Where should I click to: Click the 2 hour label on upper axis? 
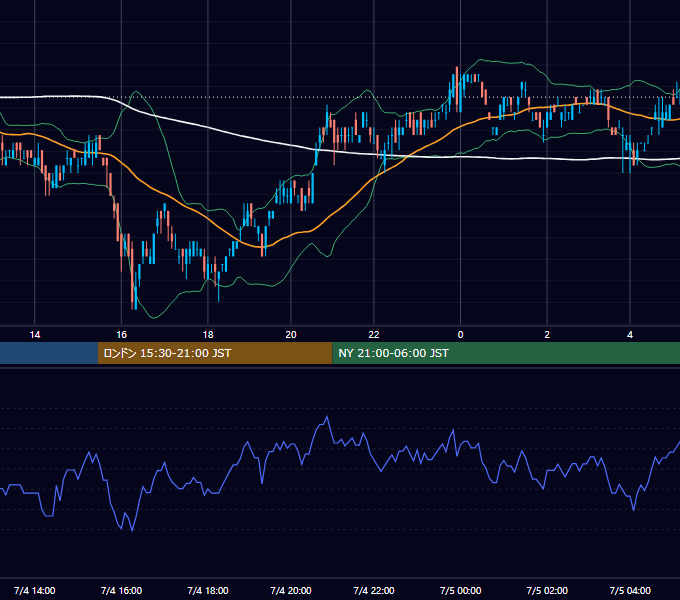click(x=547, y=335)
